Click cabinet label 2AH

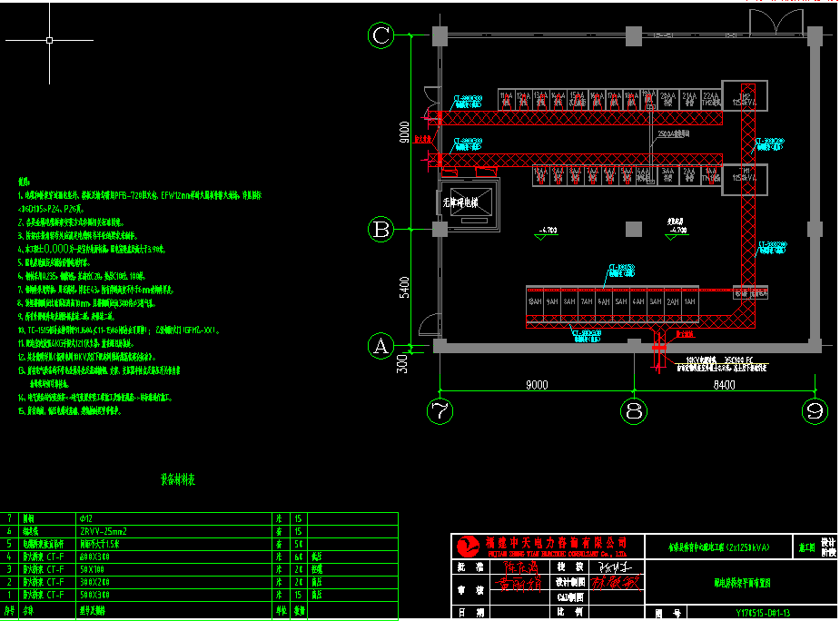click(x=673, y=301)
